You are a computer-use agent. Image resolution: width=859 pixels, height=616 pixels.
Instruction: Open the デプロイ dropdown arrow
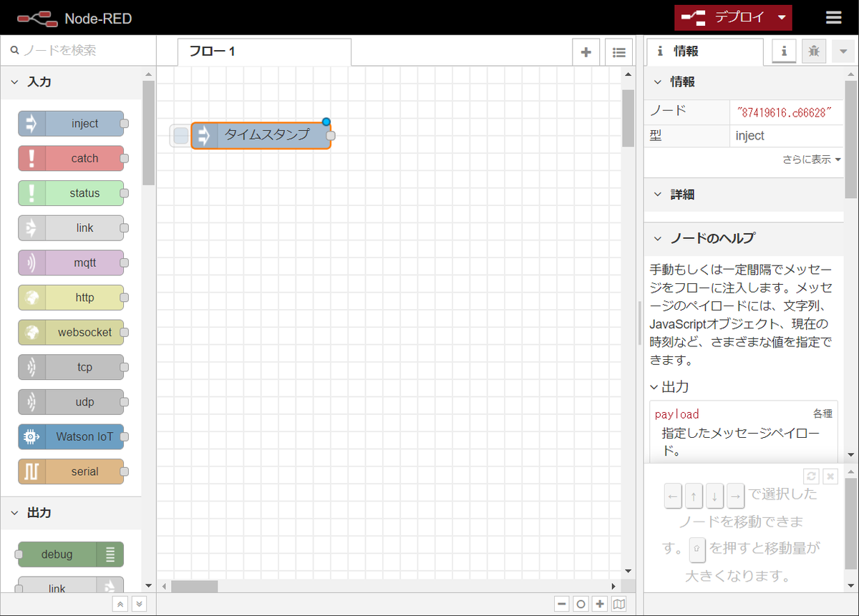coord(782,18)
